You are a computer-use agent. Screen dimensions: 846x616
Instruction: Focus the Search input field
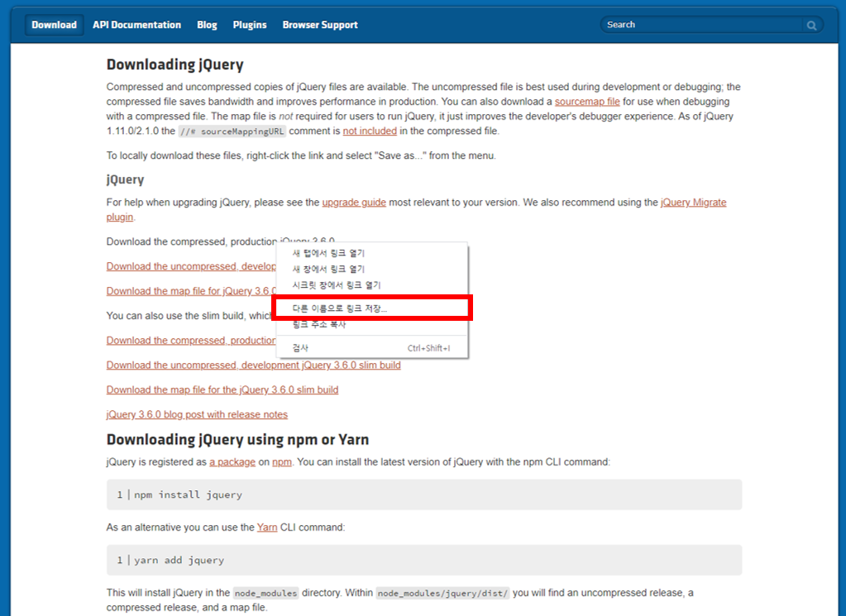tap(703, 25)
